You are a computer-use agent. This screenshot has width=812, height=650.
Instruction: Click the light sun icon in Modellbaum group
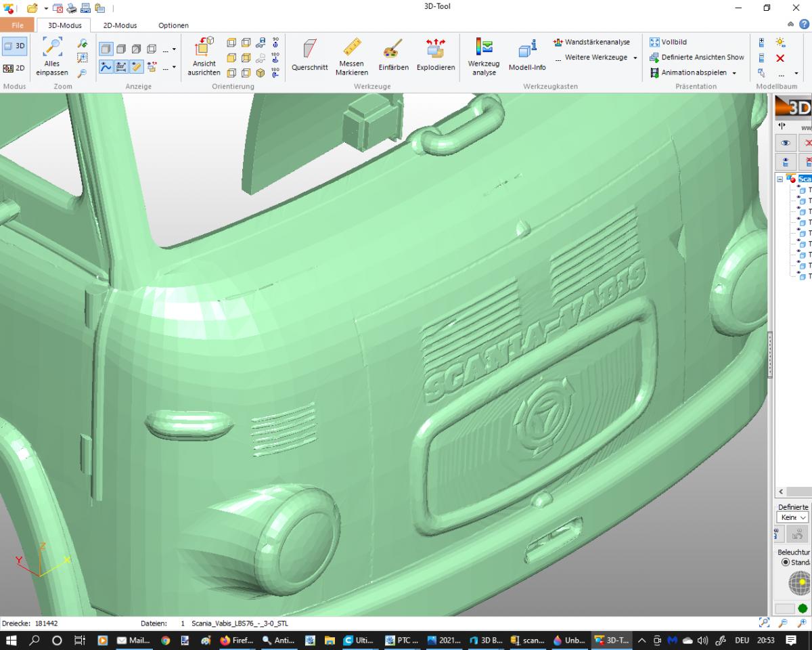pos(780,42)
